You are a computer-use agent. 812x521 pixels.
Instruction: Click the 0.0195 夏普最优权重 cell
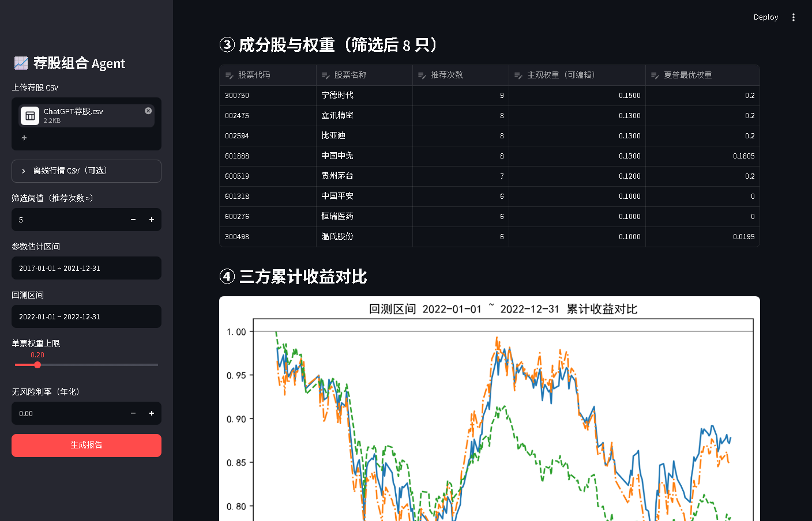tap(702, 237)
